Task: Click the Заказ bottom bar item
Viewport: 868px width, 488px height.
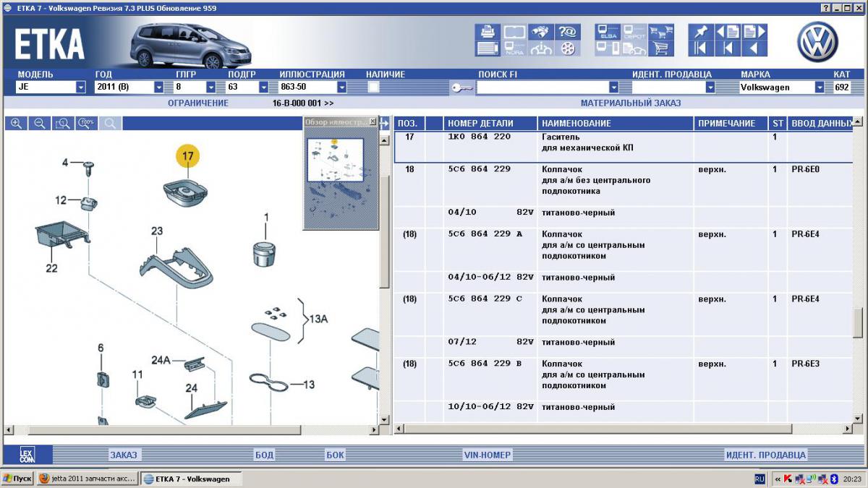Action: tap(123, 455)
